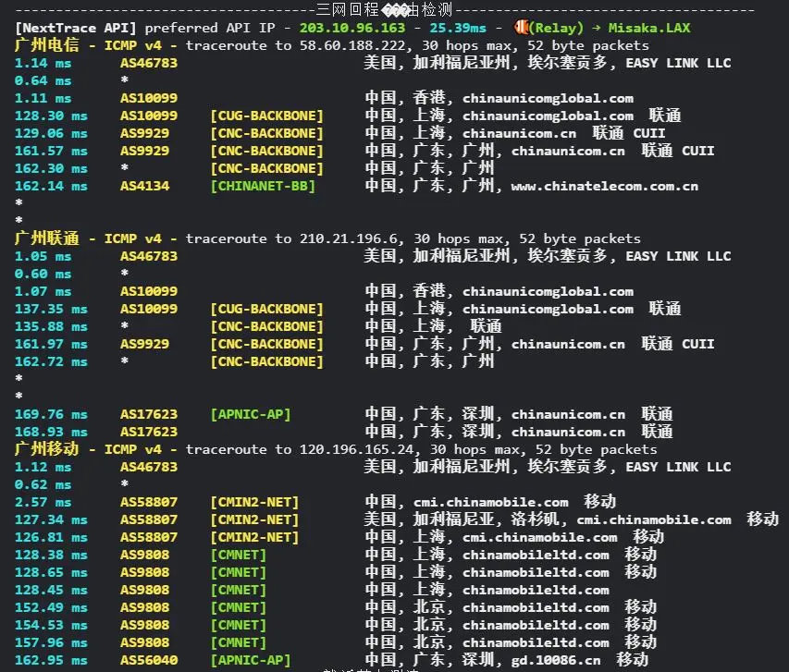This screenshot has width=789, height=672.
Task: Select the 1.14 ms hop latency
Action: coord(43,63)
